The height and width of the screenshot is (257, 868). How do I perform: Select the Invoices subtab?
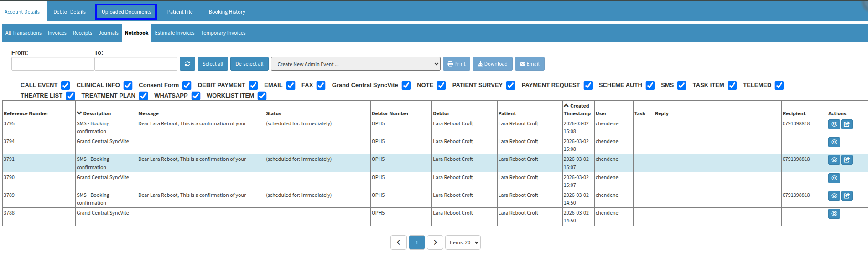click(x=57, y=33)
